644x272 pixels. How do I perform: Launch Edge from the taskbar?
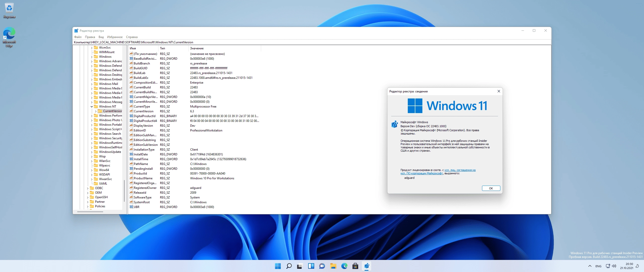point(344,266)
